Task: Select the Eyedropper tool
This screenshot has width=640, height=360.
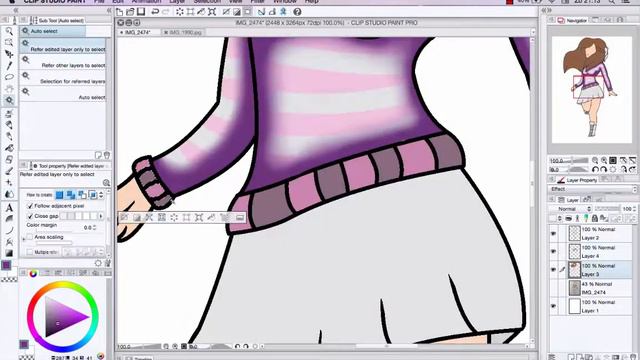Action: 9,66
